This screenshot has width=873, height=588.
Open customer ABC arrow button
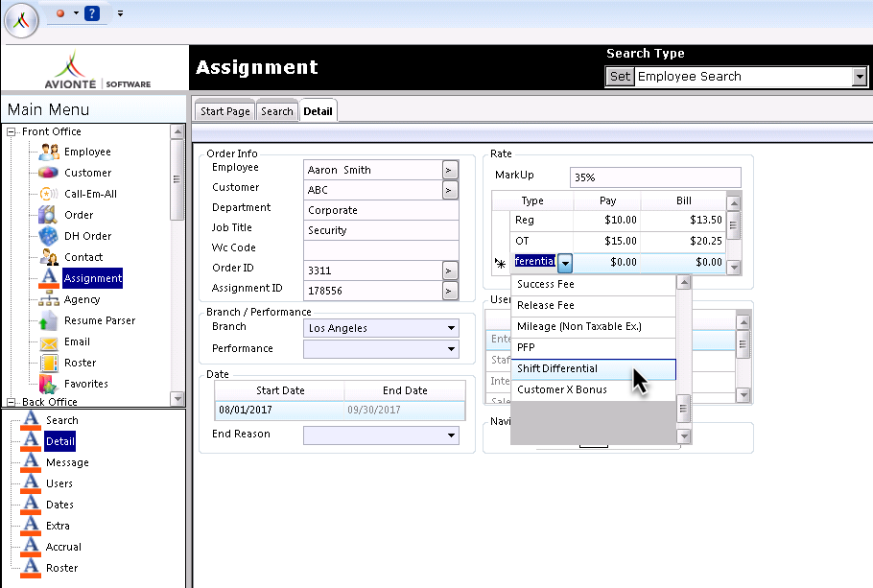pyautogui.click(x=449, y=190)
